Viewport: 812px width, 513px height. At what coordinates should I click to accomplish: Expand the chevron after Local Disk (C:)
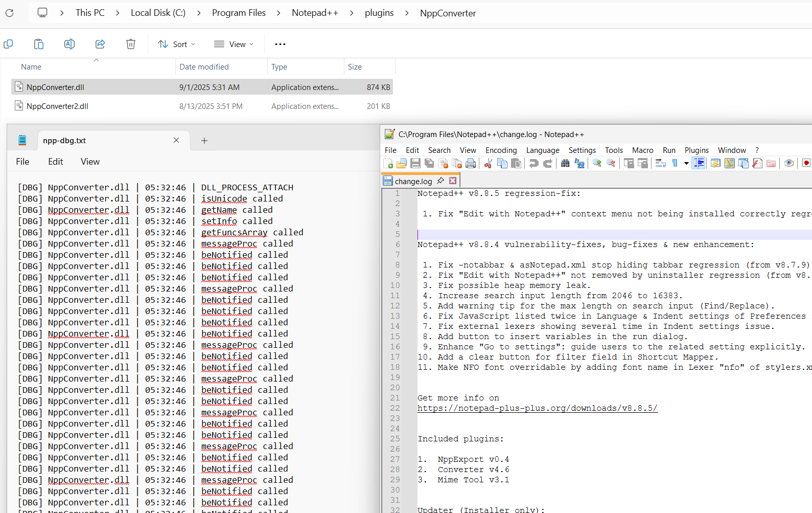click(x=199, y=13)
